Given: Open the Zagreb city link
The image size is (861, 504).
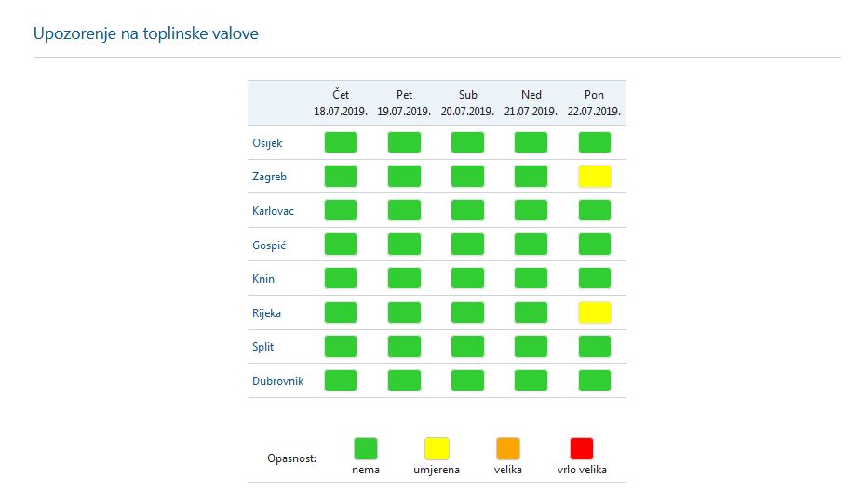Looking at the screenshot, I should coord(269,177).
